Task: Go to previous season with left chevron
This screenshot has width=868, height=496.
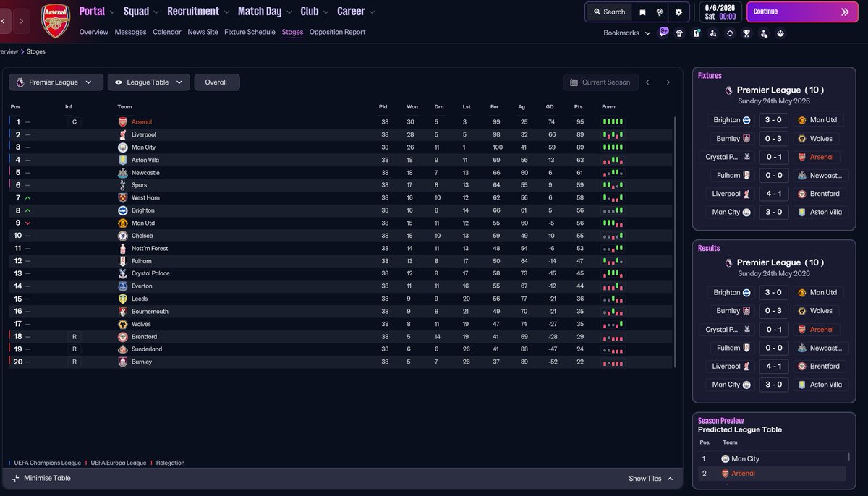Action: click(647, 82)
